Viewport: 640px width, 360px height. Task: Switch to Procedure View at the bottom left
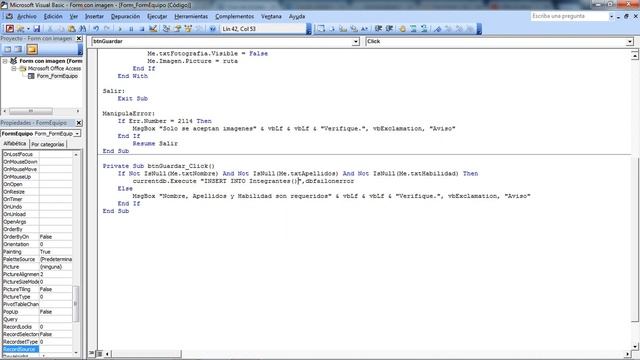point(92,353)
